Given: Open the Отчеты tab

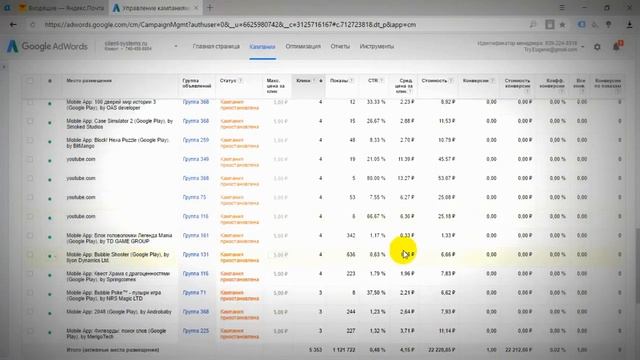Looking at the screenshot, I should click(x=340, y=47).
